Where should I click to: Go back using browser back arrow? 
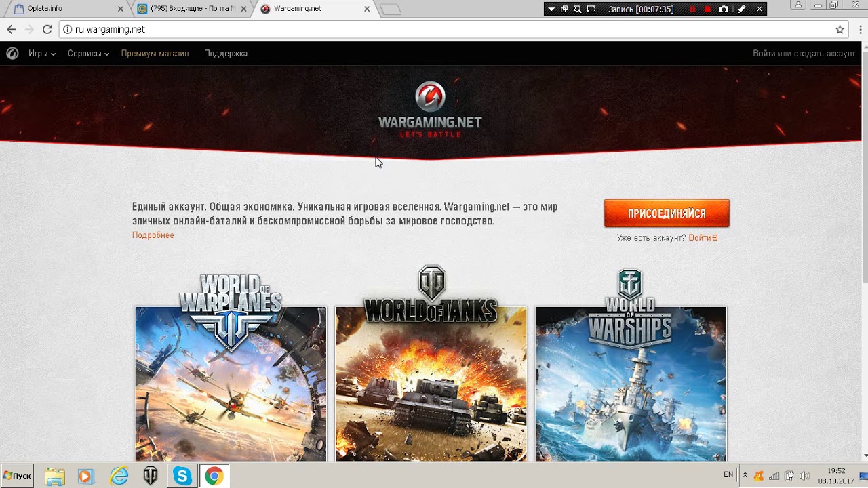(x=11, y=29)
